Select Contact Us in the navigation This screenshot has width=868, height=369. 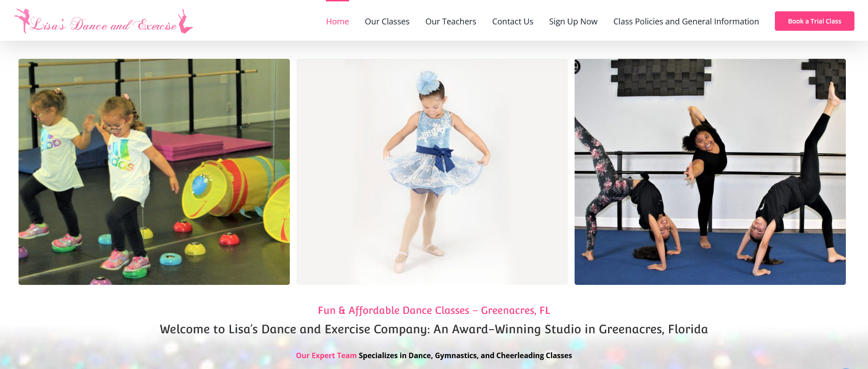pyautogui.click(x=513, y=21)
